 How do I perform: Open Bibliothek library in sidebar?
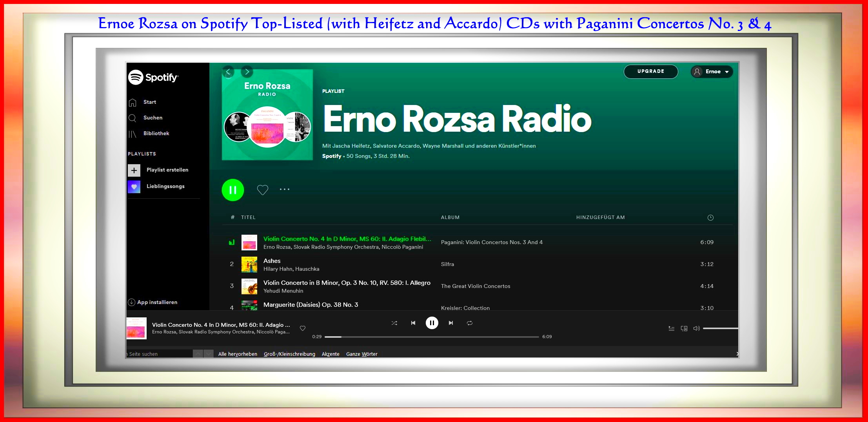[x=149, y=134]
